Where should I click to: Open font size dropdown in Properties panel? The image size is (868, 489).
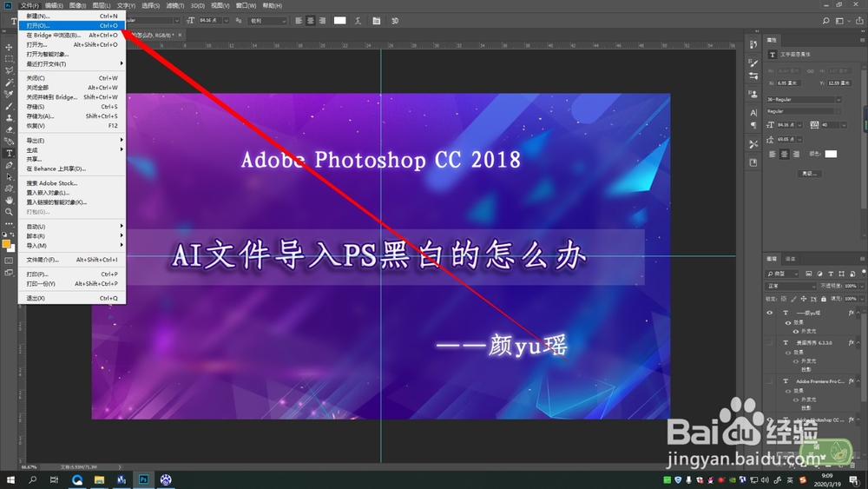tap(799, 125)
